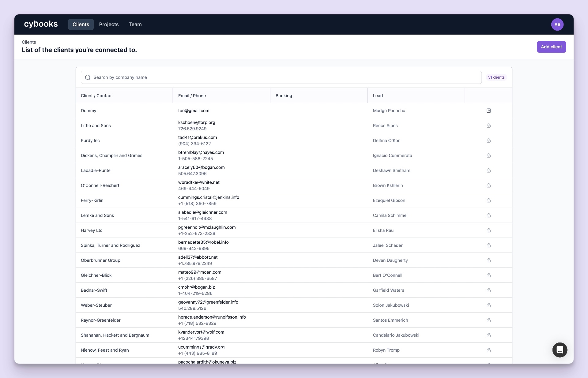The height and width of the screenshot is (378, 588).
Task: Click the Labadie-Runte lock icon
Action: pos(488,170)
